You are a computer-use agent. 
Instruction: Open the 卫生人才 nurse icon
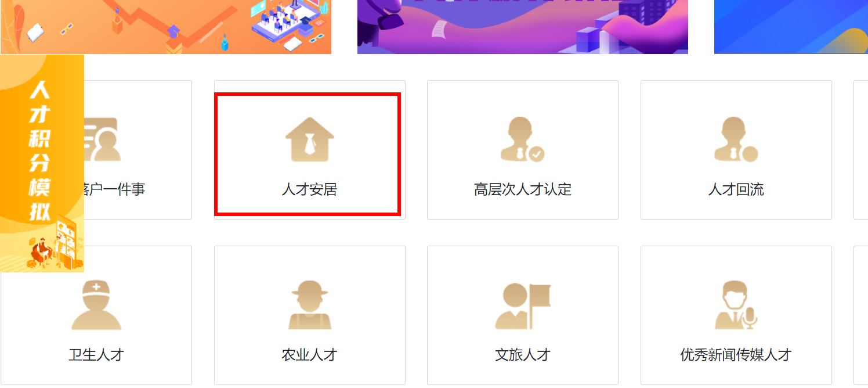96,305
